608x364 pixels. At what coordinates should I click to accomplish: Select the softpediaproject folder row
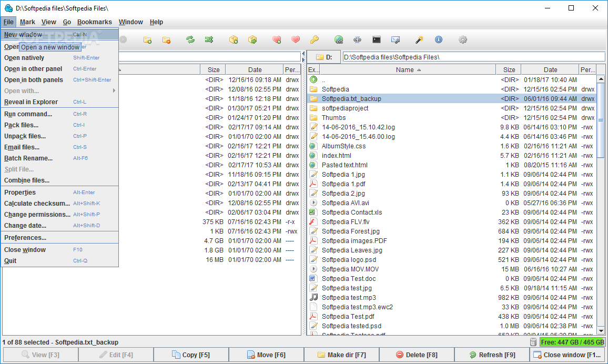[452, 108]
